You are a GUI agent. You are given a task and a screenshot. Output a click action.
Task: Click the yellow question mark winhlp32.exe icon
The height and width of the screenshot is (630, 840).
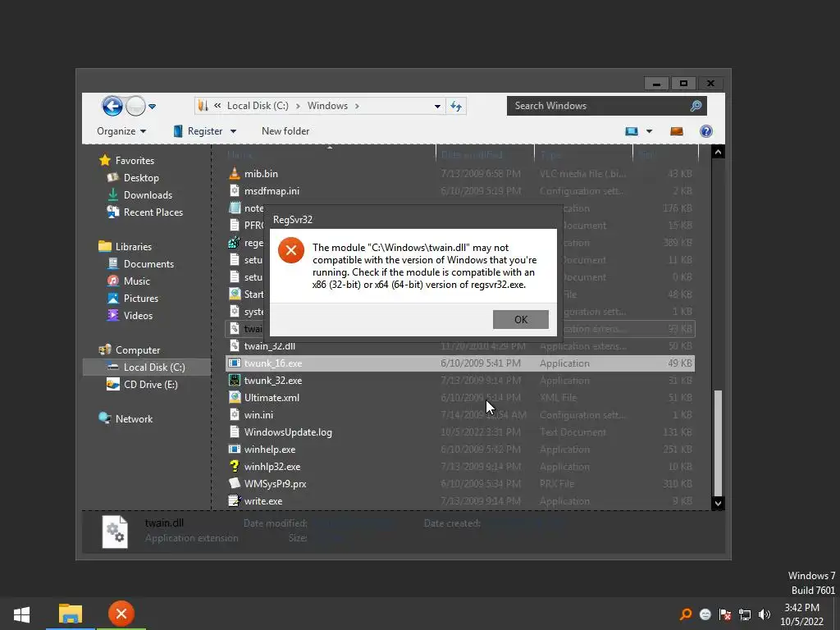pyautogui.click(x=234, y=466)
